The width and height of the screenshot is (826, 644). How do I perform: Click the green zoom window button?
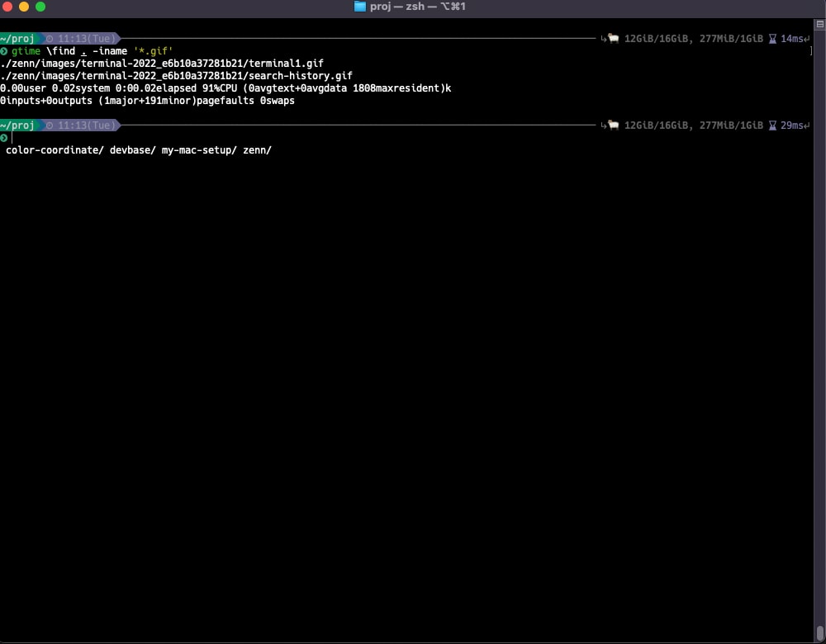(40, 7)
